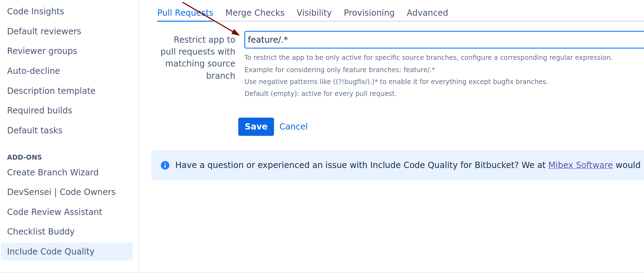This screenshot has height=279, width=644.
Task: Open the Mibex Software link
Action: pos(580,165)
